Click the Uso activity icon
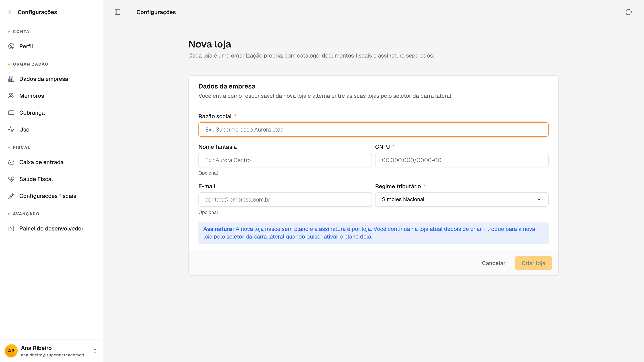Viewport: 644px width, 362px height. tap(11, 129)
